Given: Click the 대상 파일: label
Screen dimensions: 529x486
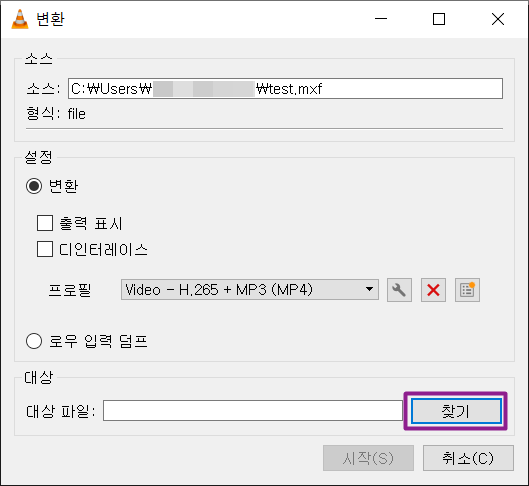Looking at the screenshot, I should (x=61, y=411).
